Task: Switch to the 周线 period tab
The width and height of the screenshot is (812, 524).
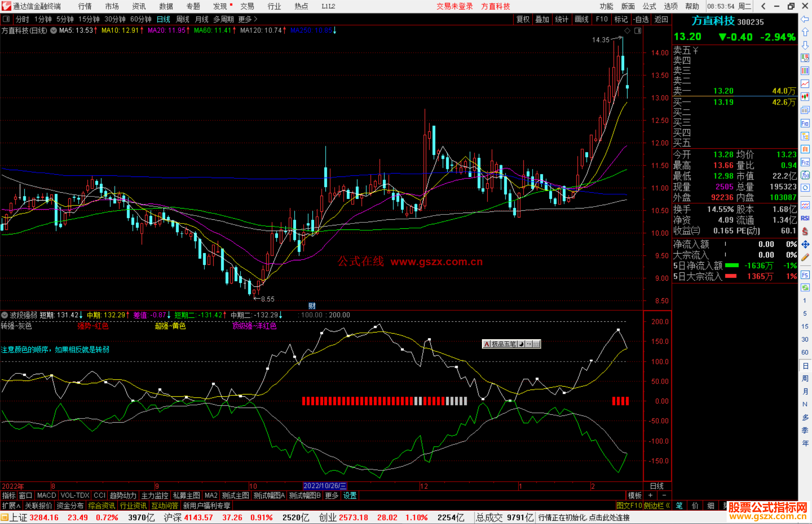Action: (183, 19)
